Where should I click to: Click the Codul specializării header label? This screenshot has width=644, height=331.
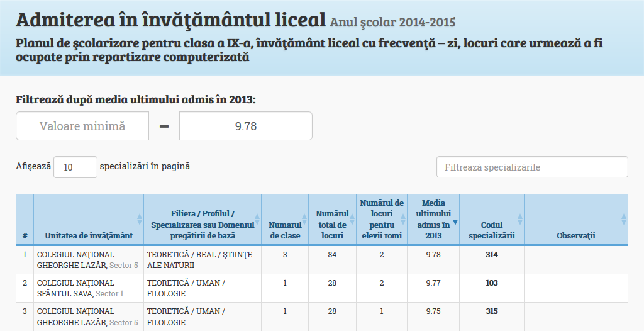pos(492,230)
